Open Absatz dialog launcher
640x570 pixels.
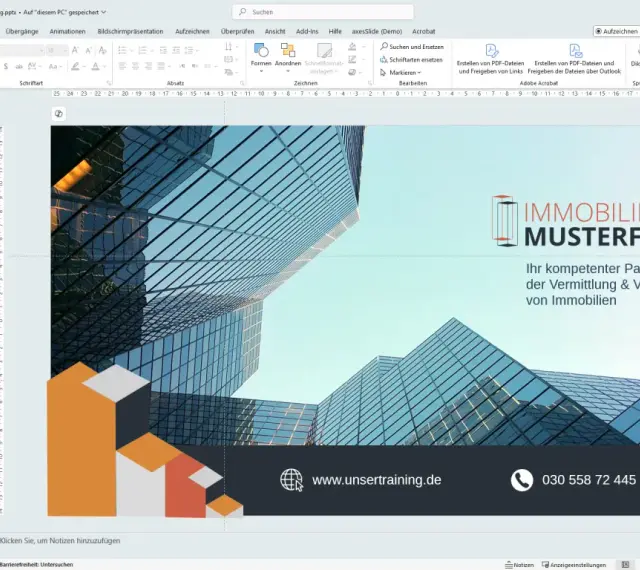coord(242,83)
